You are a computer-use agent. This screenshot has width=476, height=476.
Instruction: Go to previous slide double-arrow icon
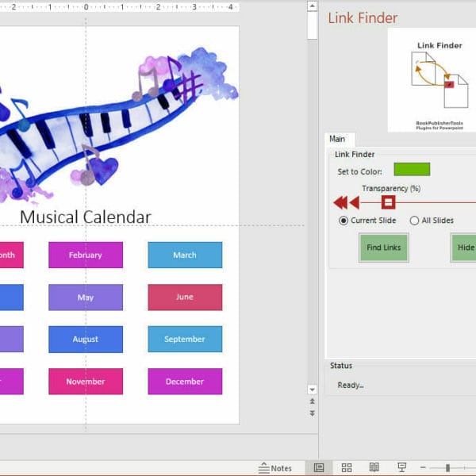pos(312,401)
